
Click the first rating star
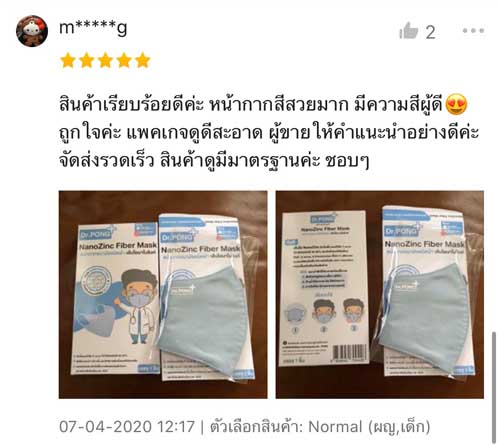point(68,60)
